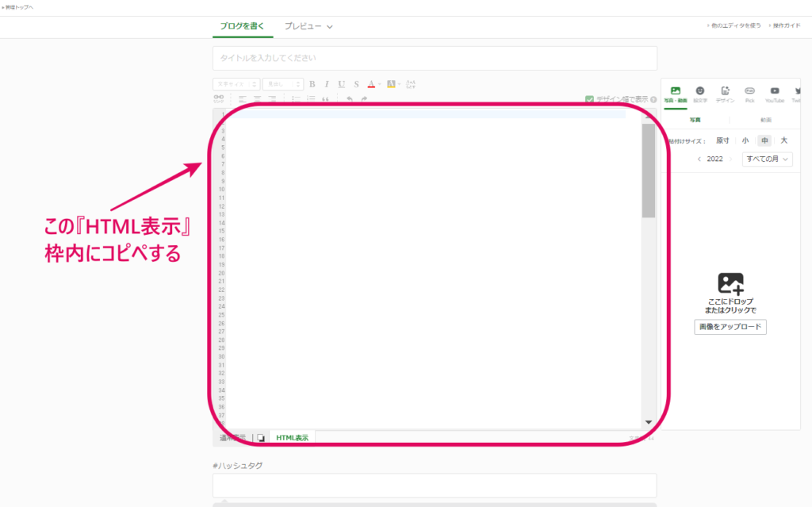Open the 見出し heading dropdown
This screenshot has width=812, height=507.
tap(283, 84)
